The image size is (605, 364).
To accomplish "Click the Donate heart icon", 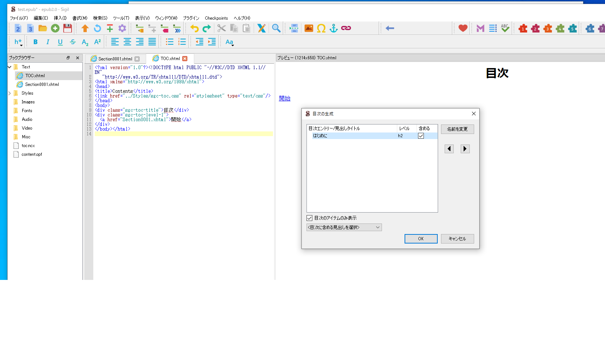I will [x=463, y=28].
